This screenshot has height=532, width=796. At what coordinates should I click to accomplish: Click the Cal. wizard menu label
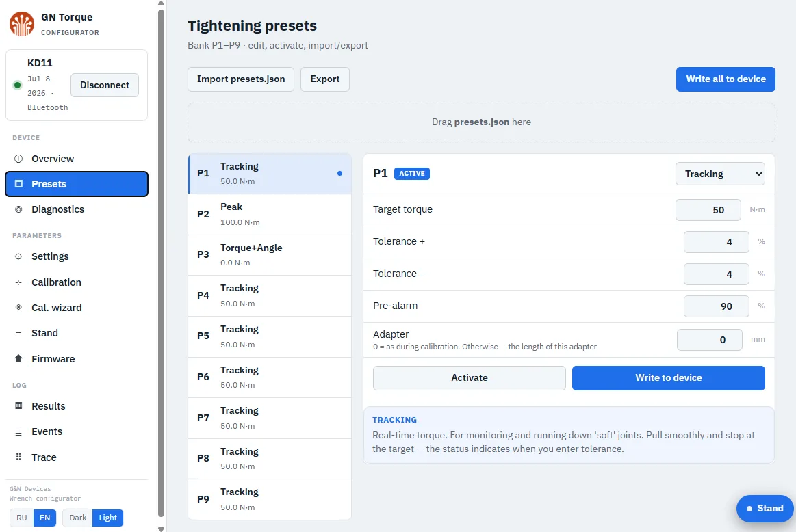(x=56, y=308)
